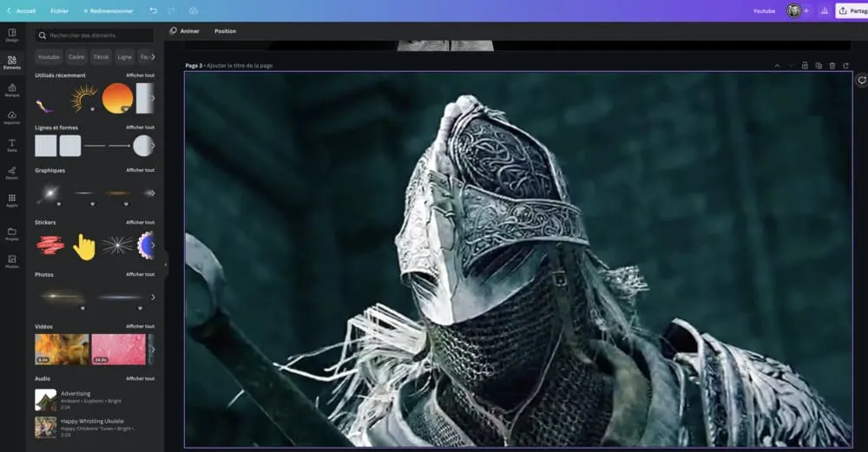This screenshot has width=868, height=452.
Task: Expand more Graphiques arrow
Action: point(153,193)
